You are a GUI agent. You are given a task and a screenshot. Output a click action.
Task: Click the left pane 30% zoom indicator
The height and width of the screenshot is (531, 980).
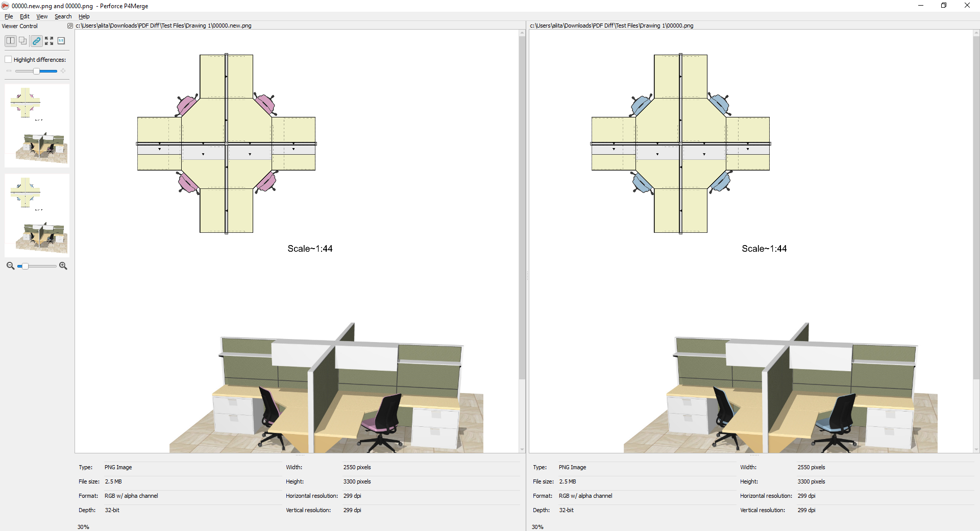83,527
